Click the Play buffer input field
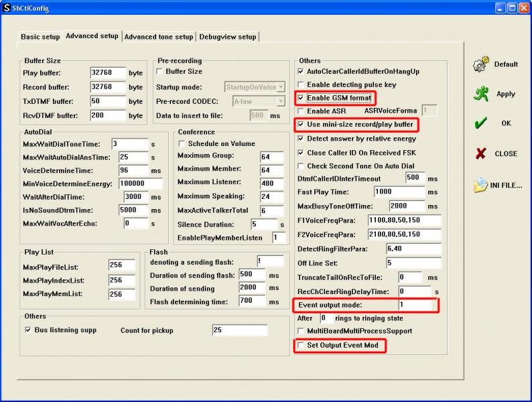The image size is (532, 402). pos(108,72)
